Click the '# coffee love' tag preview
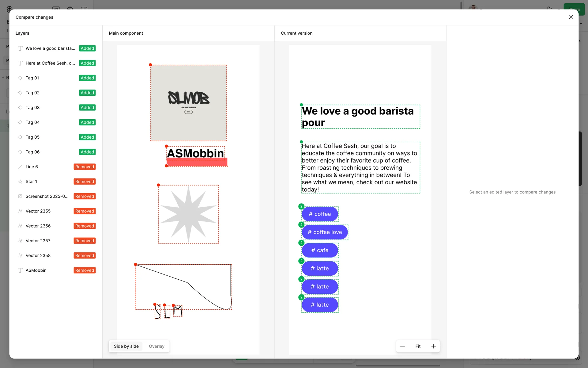 click(x=325, y=232)
